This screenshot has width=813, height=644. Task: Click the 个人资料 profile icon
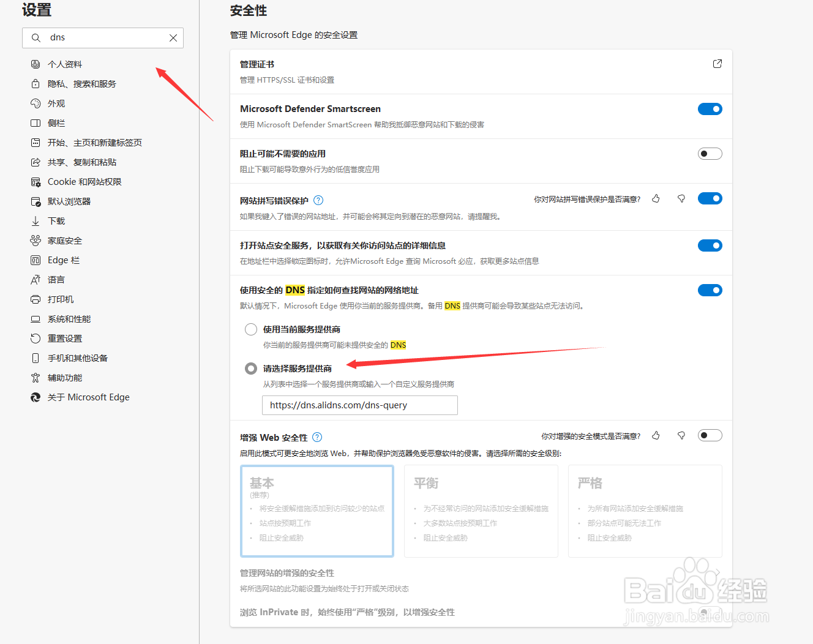(36, 64)
